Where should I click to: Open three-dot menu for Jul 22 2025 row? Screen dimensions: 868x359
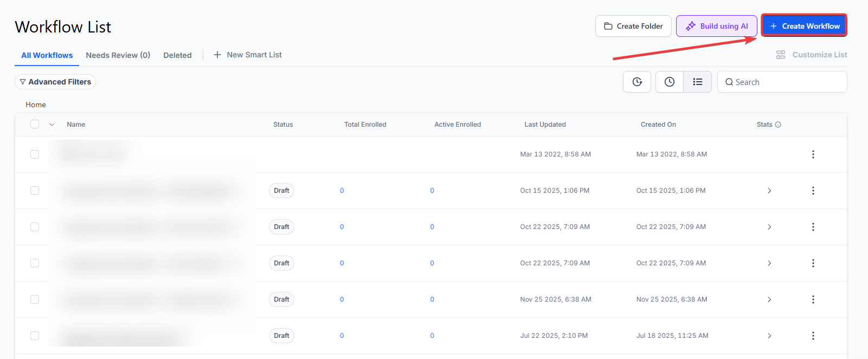click(x=813, y=336)
